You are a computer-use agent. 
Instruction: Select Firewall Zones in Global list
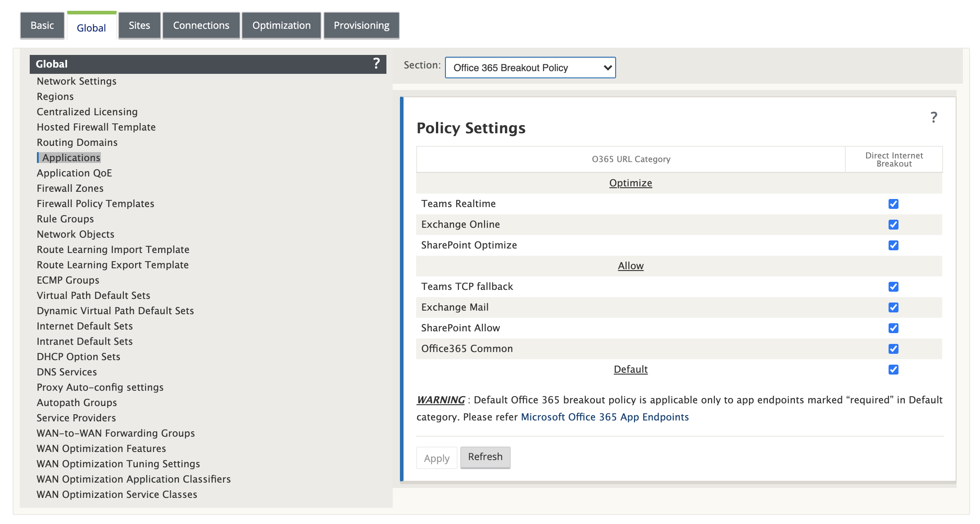70,188
